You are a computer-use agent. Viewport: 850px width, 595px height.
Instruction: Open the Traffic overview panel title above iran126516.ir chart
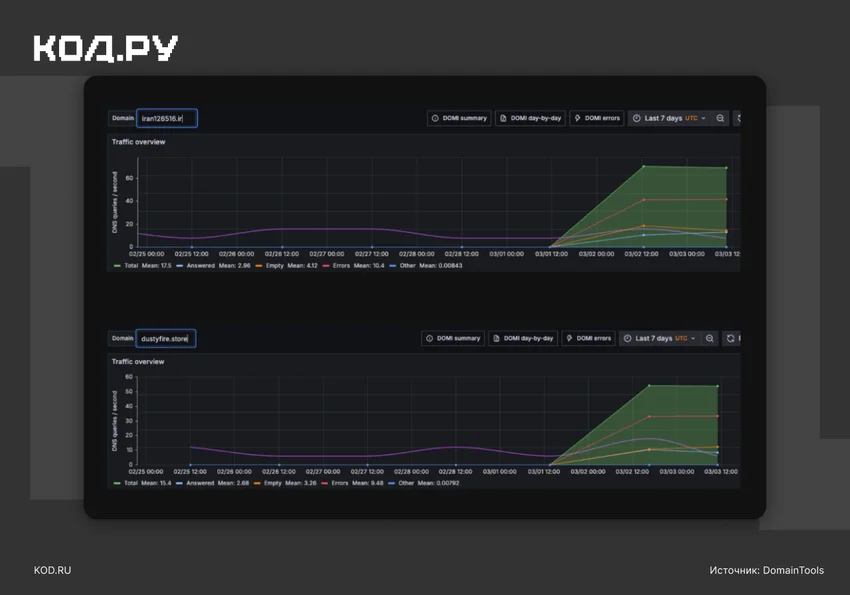point(138,142)
